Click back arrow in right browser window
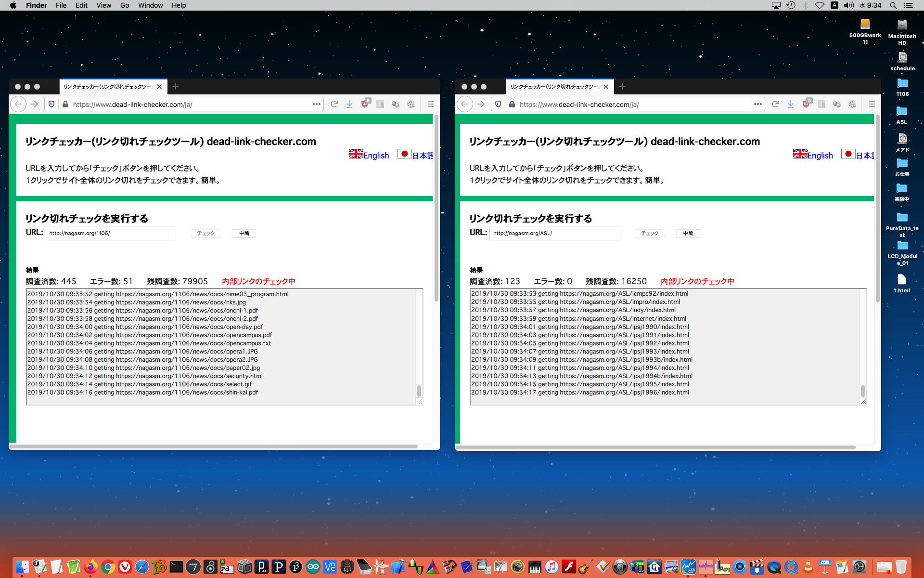 tap(465, 104)
